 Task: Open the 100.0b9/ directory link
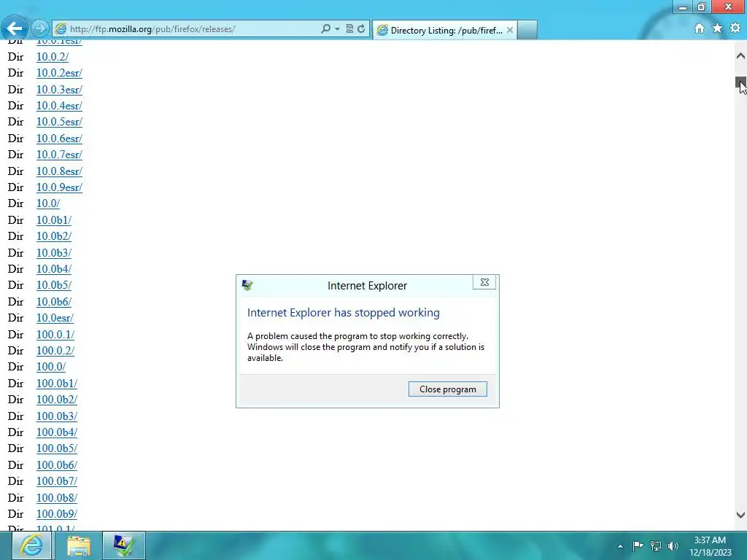click(57, 514)
